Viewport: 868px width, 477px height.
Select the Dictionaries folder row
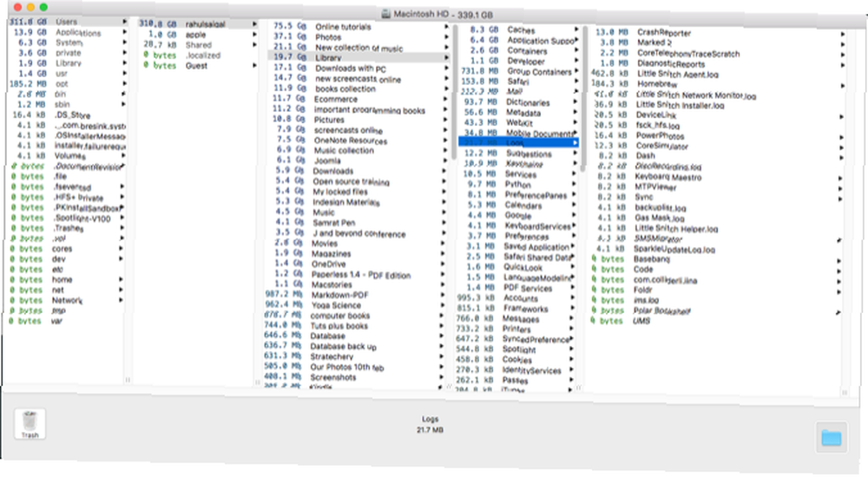coord(519,102)
